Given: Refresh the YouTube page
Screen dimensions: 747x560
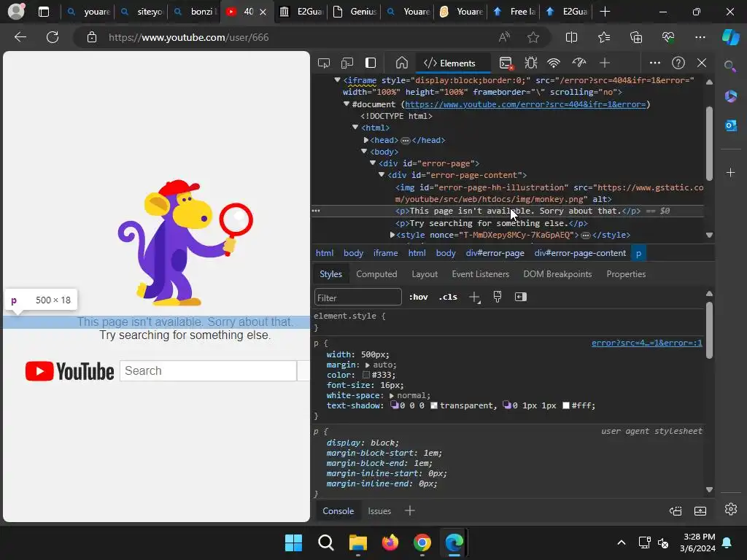Looking at the screenshot, I should point(53,37).
